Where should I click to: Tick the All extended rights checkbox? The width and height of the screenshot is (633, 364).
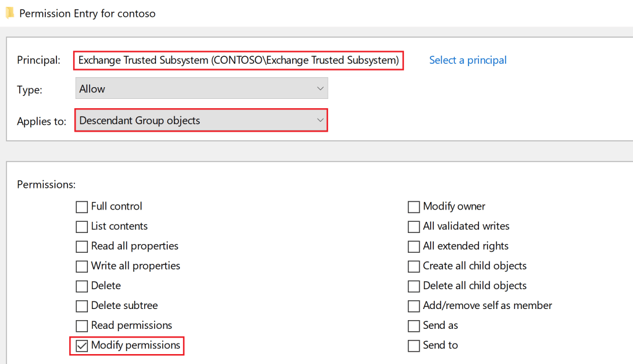(x=414, y=247)
